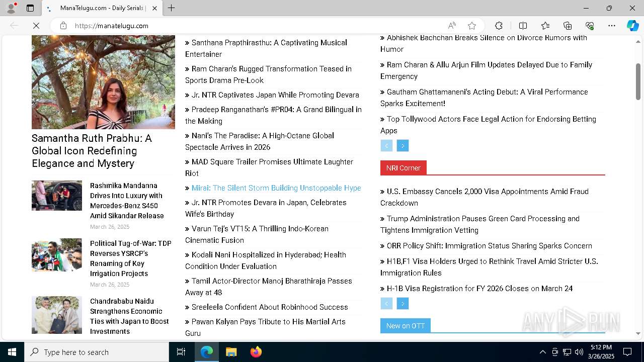Open Ram Charan's Rugged Transformation link
Screen dimensions: 644x362
[268, 74]
